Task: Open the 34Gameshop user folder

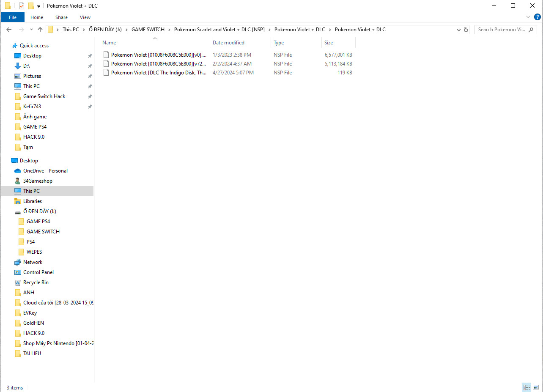Action: pyautogui.click(x=38, y=181)
